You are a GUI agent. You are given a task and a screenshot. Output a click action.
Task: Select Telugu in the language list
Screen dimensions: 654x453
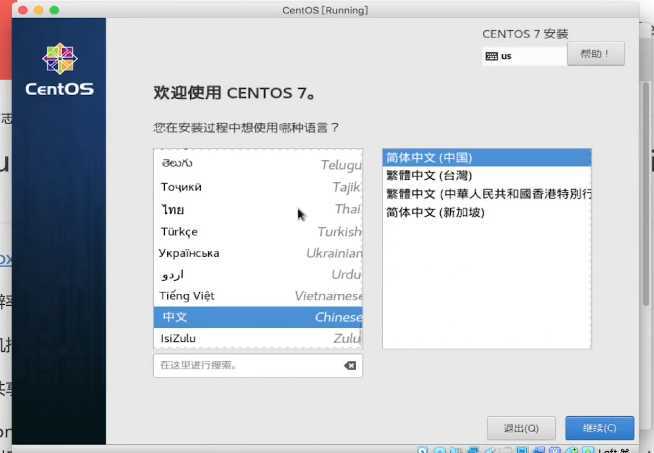point(258,164)
